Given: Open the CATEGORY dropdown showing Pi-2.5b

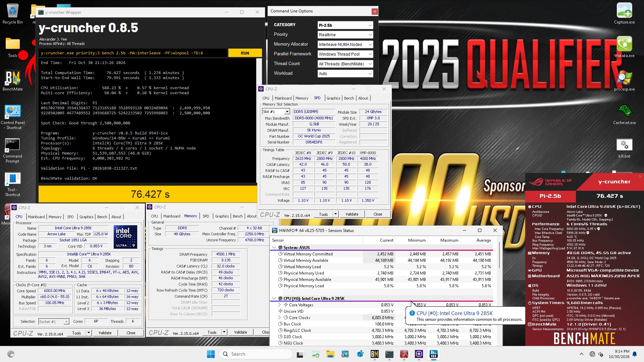Looking at the screenshot, I should coord(345,25).
